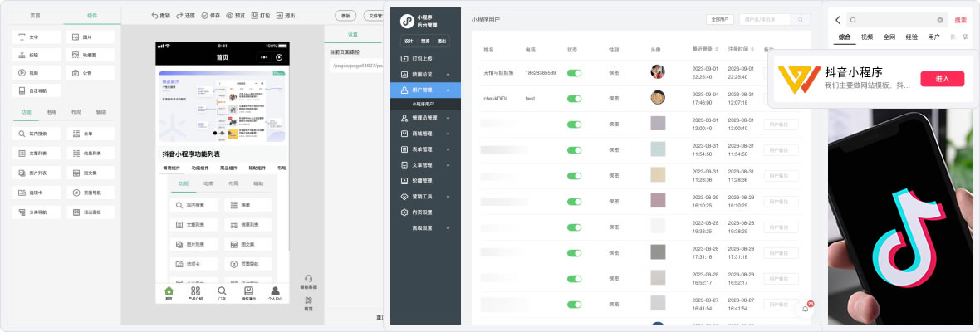The width and height of the screenshot is (980, 332).
Task: Click the notification bell with badge 20
Action: pos(806,308)
